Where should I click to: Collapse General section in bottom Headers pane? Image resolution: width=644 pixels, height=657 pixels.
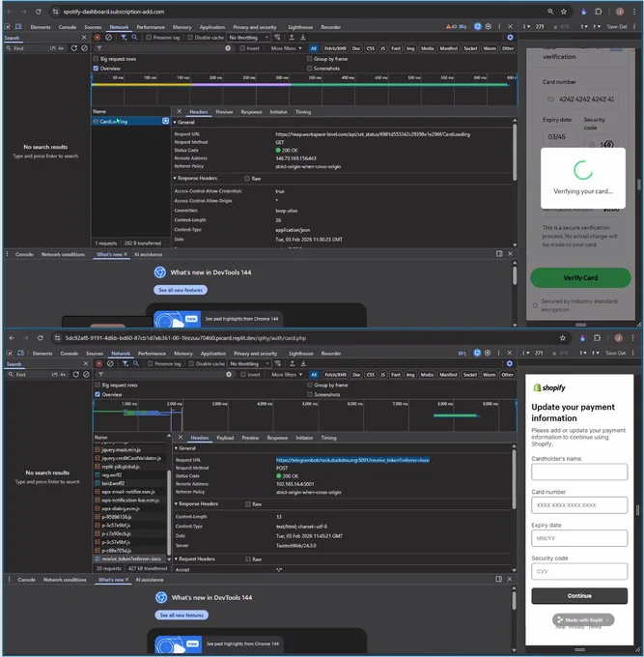point(185,448)
